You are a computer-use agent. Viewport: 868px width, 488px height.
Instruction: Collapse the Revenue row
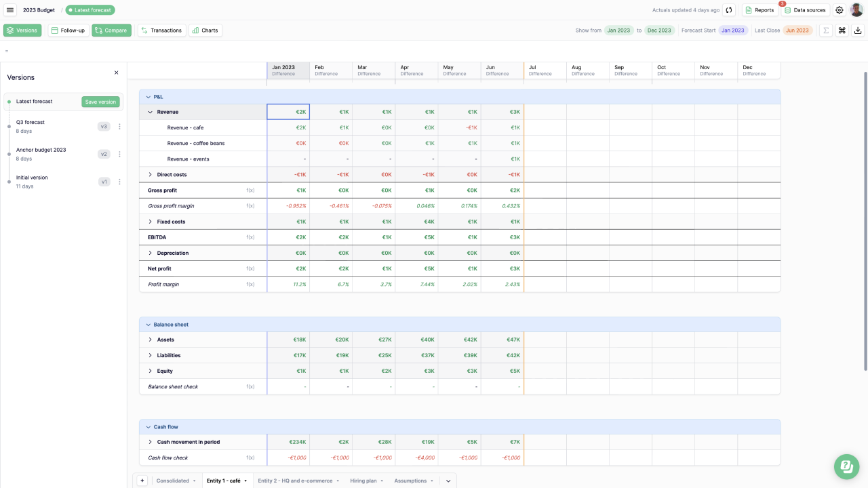pos(151,112)
